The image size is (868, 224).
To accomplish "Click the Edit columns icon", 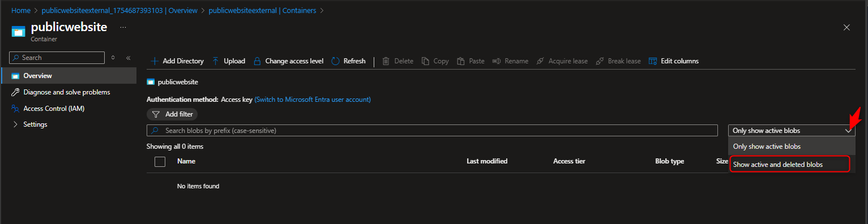I will [x=653, y=61].
